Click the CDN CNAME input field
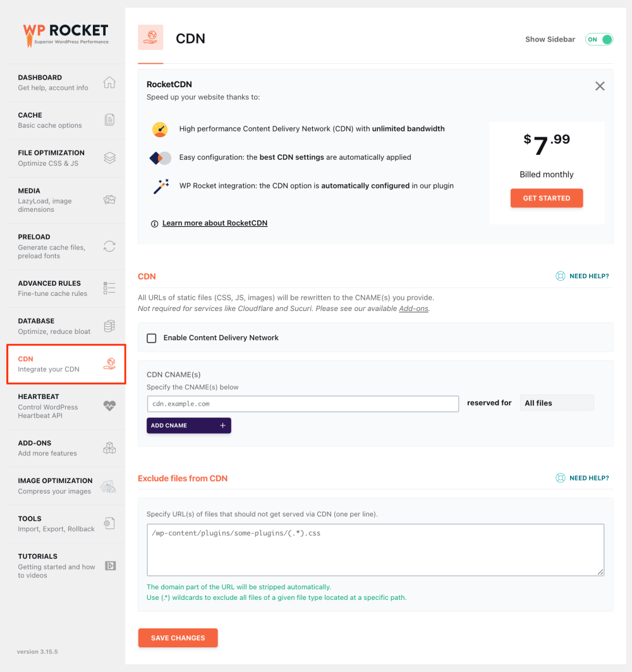The image size is (632, 672). tap(302, 403)
